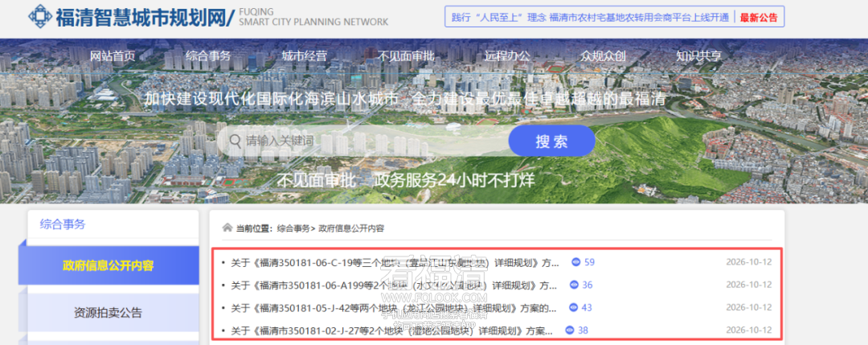Image resolution: width=868 pixels, height=345 pixels.
Task: Open the notice about 350181-05-J-42 龙江公园地块
Action: 394,308
